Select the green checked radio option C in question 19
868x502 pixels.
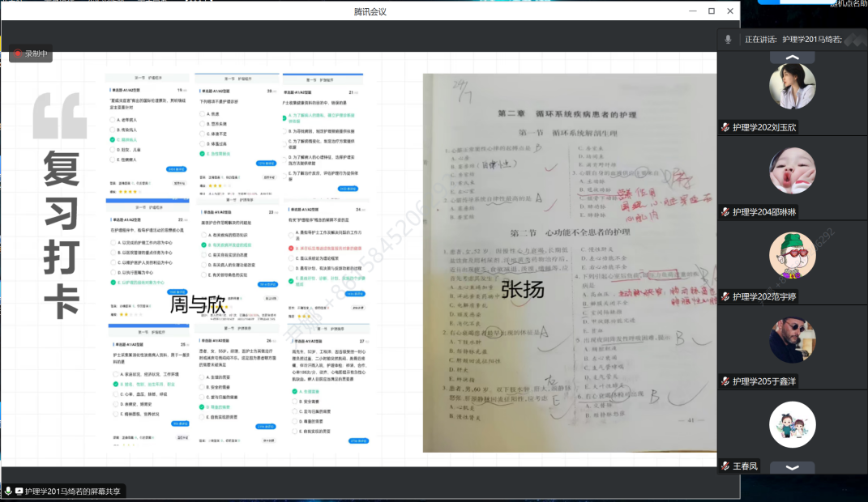pos(112,139)
